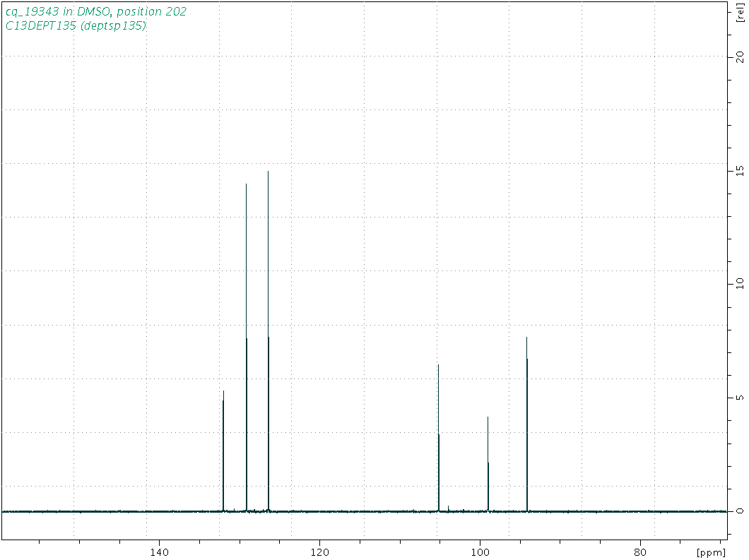Click the 120 ppm axis tick label
This screenshot has width=749, height=560.
(319, 552)
